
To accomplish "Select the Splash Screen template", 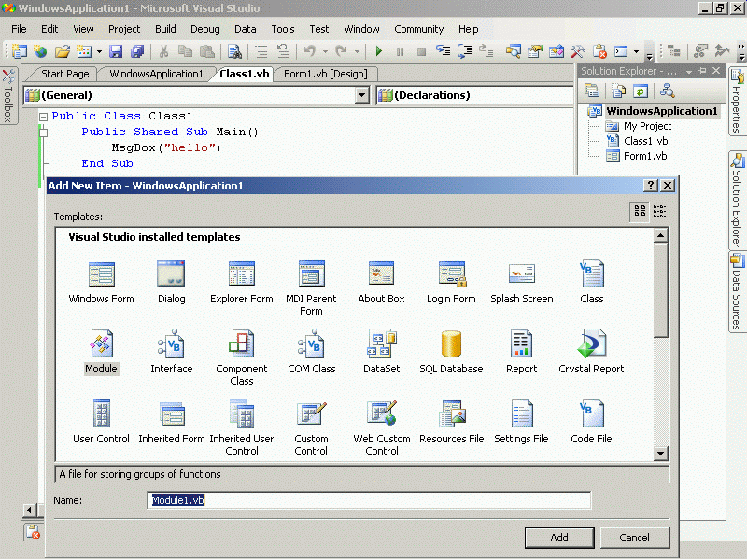I will tap(521, 274).
